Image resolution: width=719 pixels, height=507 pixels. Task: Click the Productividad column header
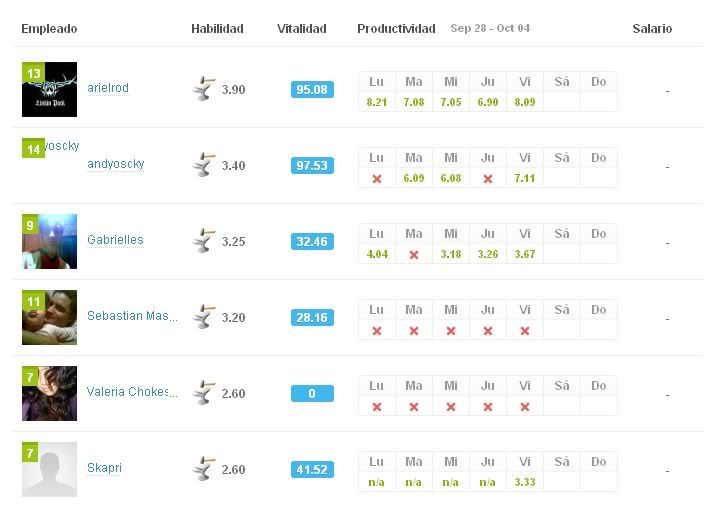pyautogui.click(x=396, y=28)
